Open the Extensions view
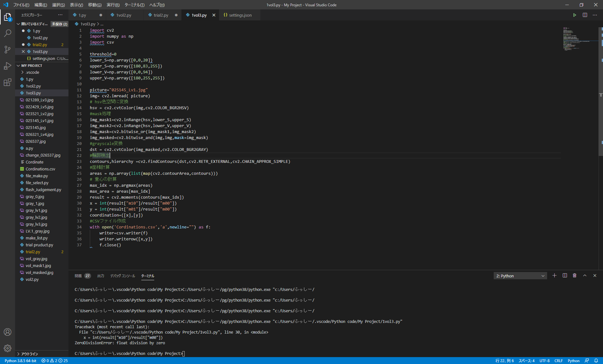This screenshot has height=364, width=603. (8, 83)
